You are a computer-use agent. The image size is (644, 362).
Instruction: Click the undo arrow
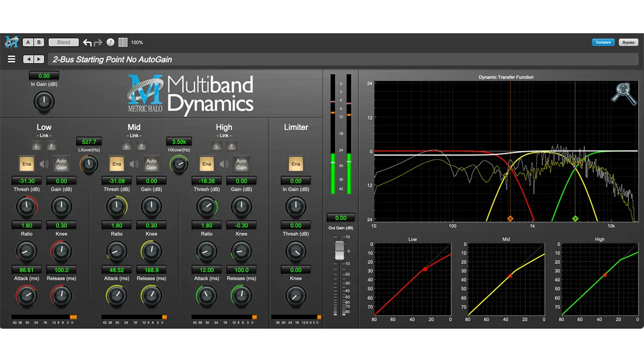[87, 42]
